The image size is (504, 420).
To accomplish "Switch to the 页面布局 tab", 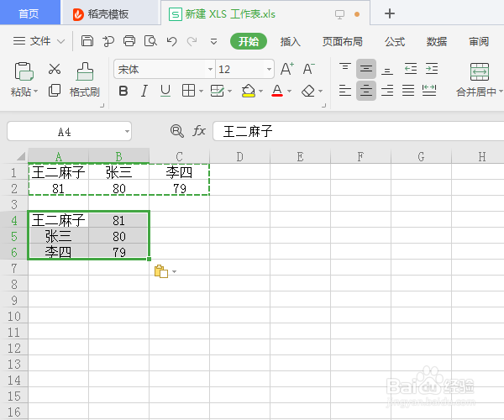I will point(343,41).
